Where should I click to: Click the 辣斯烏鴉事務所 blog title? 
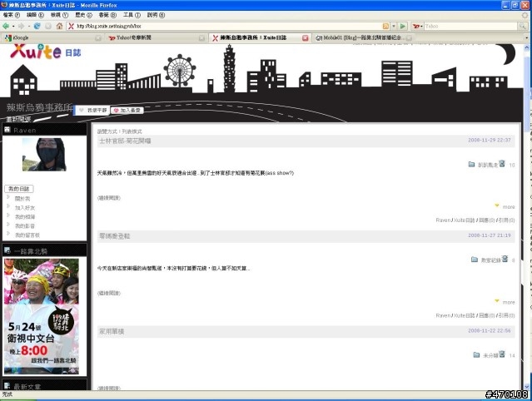pyautogui.click(x=39, y=107)
